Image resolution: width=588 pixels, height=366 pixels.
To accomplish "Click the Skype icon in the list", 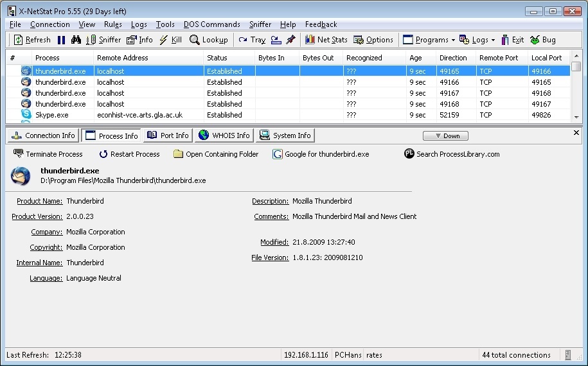I will click(26, 114).
